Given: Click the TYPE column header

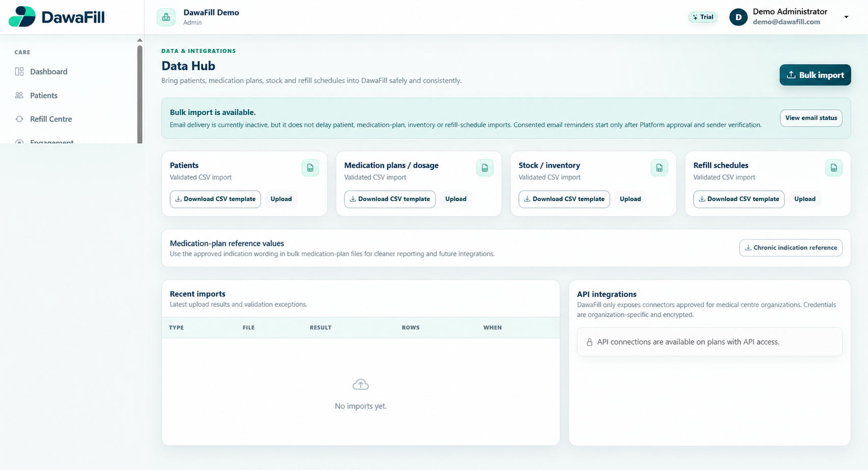Looking at the screenshot, I should pyautogui.click(x=176, y=327).
